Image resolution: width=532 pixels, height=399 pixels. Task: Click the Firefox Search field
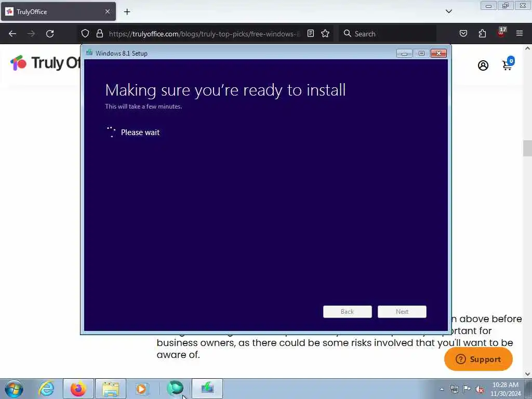click(x=388, y=34)
